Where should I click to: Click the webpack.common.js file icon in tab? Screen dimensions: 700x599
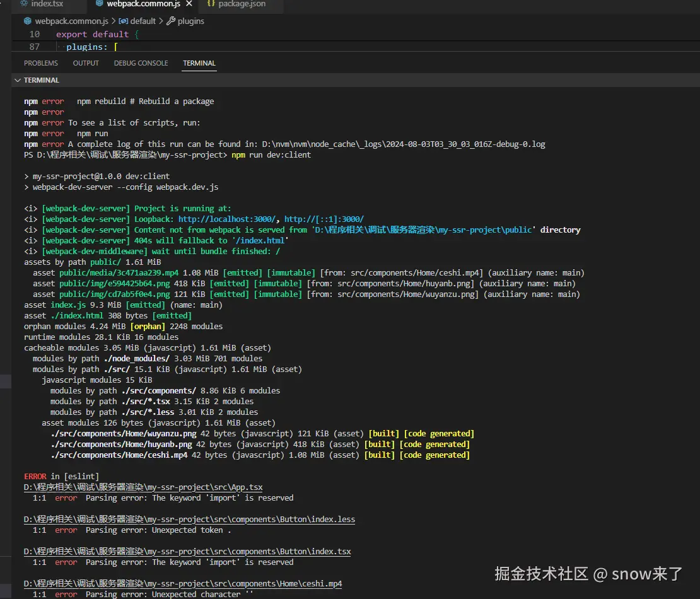pyautogui.click(x=99, y=4)
